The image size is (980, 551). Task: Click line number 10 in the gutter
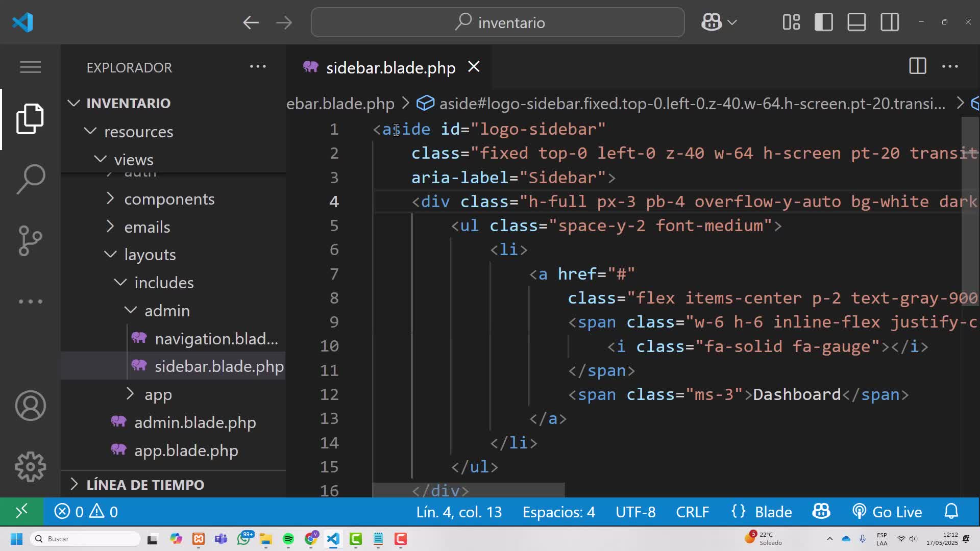coord(329,346)
